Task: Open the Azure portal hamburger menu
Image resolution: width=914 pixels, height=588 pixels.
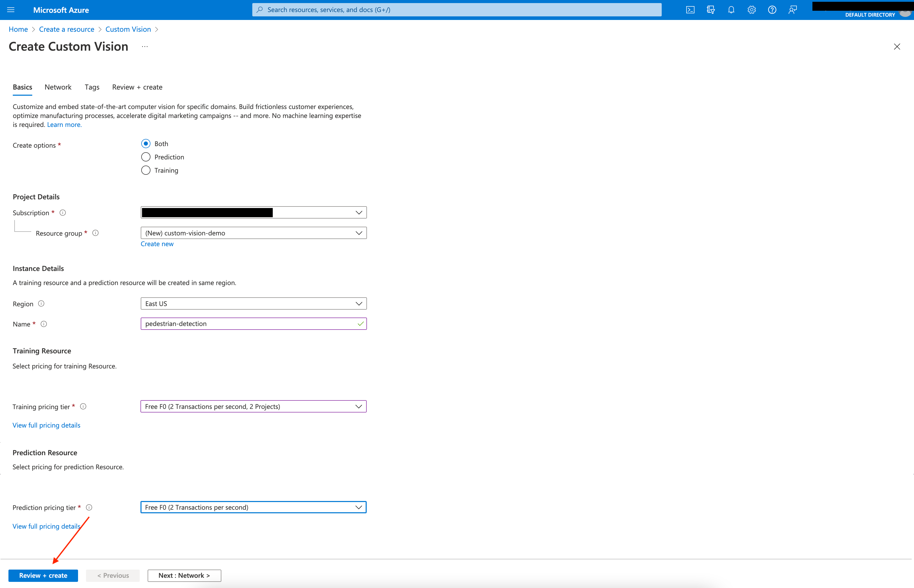Action: tap(11, 10)
